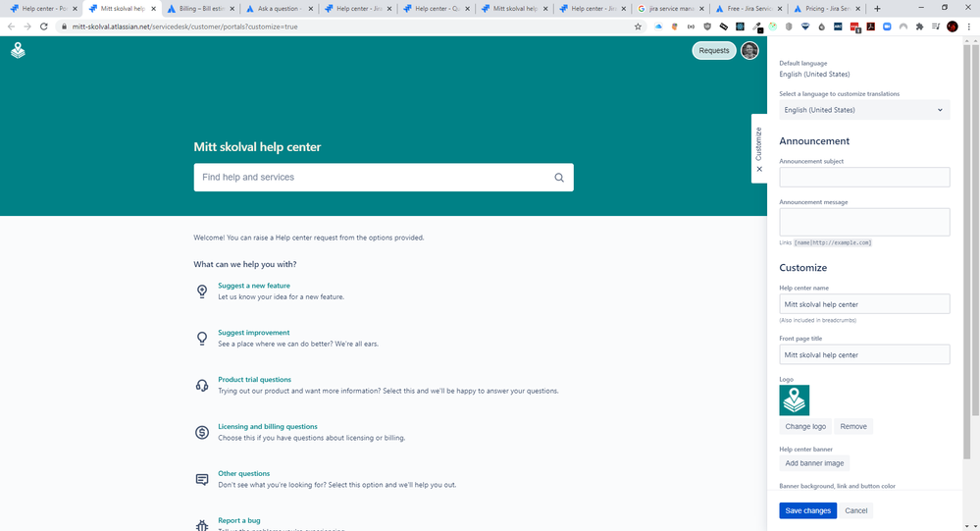
Task: Open the user avatar menu in header
Action: click(x=749, y=51)
